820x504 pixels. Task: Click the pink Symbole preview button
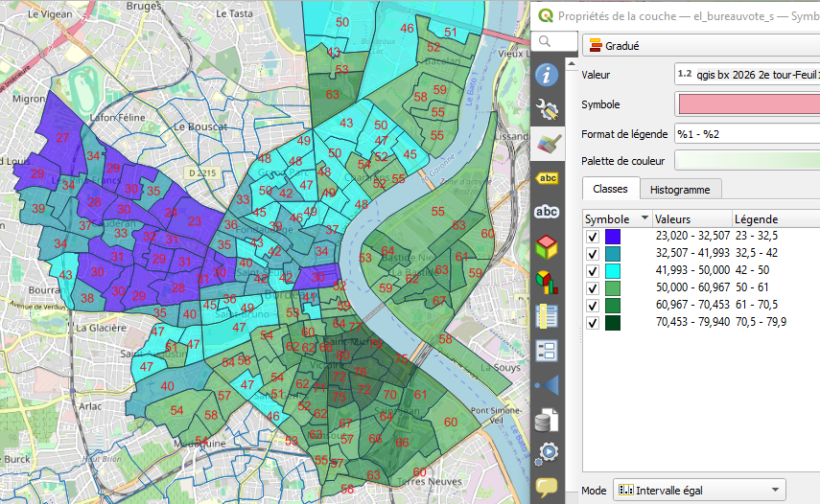pyautogui.click(x=749, y=103)
